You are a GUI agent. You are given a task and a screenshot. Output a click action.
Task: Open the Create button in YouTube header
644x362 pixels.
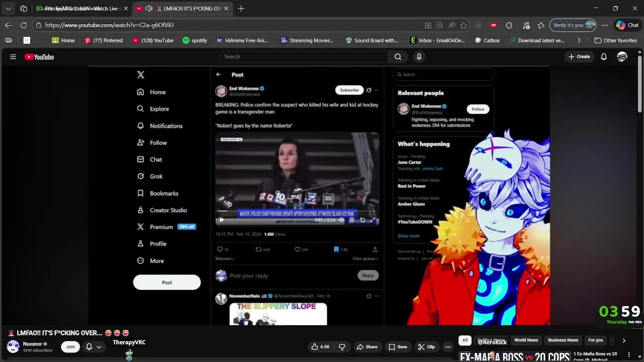click(579, 57)
